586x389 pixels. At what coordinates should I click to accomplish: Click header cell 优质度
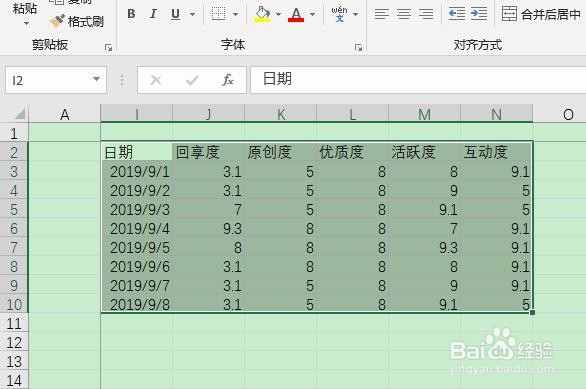point(352,152)
